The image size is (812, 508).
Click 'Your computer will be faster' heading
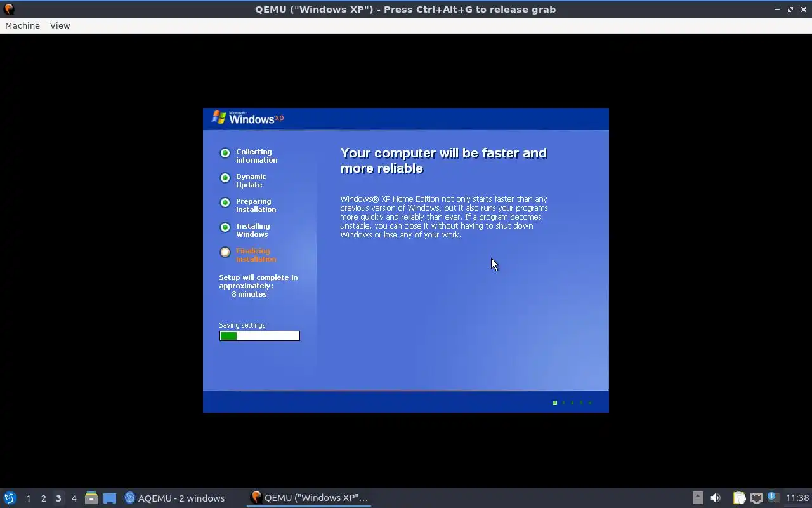click(x=443, y=161)
